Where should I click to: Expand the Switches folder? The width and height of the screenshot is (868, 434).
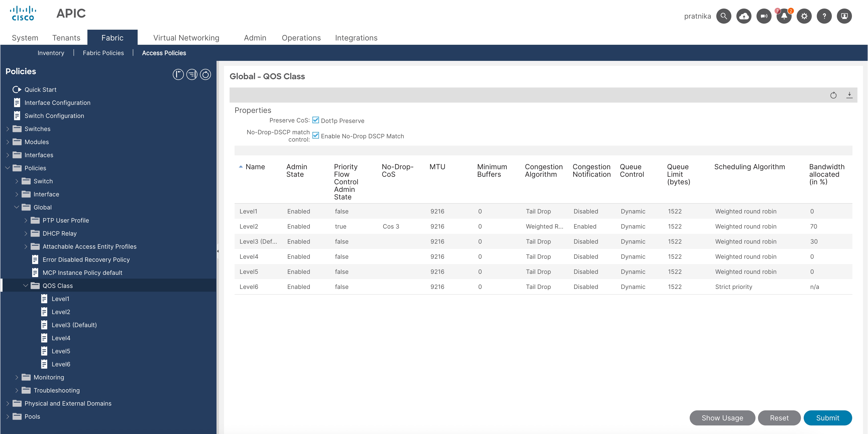coord(8,128)
